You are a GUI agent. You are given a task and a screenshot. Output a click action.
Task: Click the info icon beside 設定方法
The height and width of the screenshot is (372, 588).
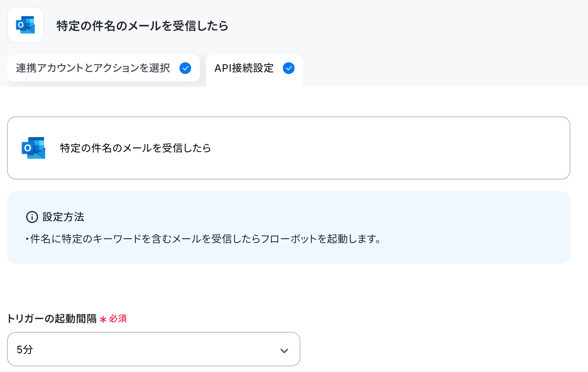(32, 217)
